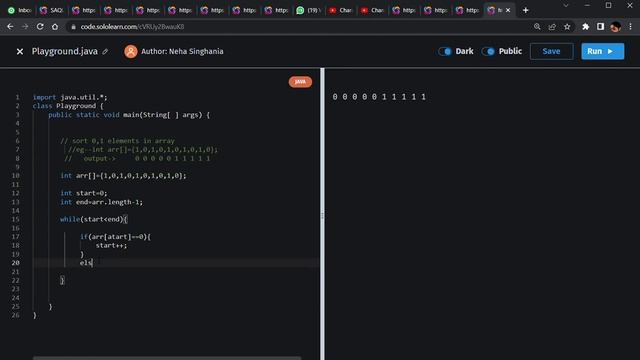Click the comment sort 0,1 elements in array
640x360 pixels.
(118, 141)
